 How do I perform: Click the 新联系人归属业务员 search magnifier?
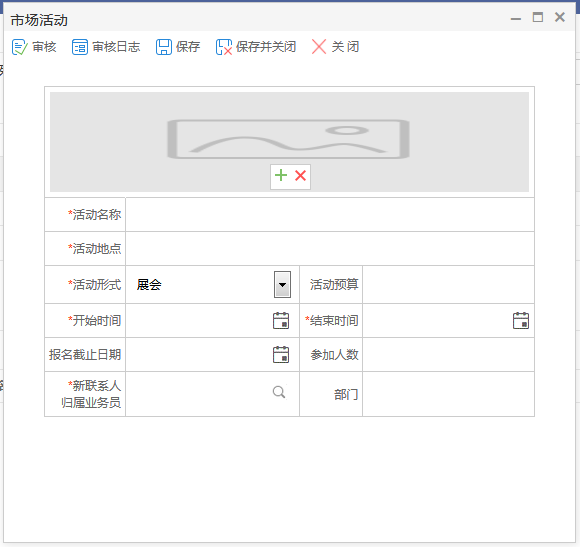pyautogui.click(x=279, y=392)
